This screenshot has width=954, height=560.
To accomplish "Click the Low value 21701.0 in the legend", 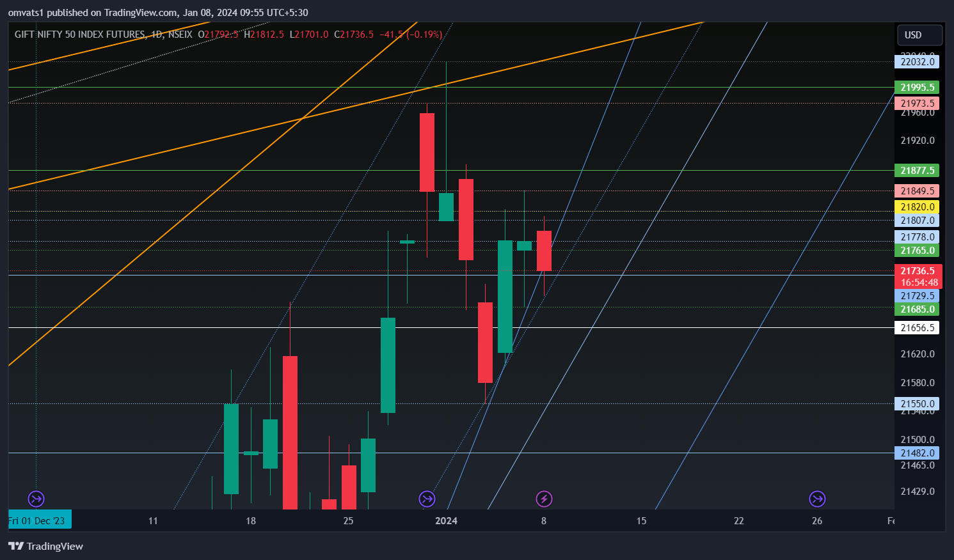I will pos(312,35).
